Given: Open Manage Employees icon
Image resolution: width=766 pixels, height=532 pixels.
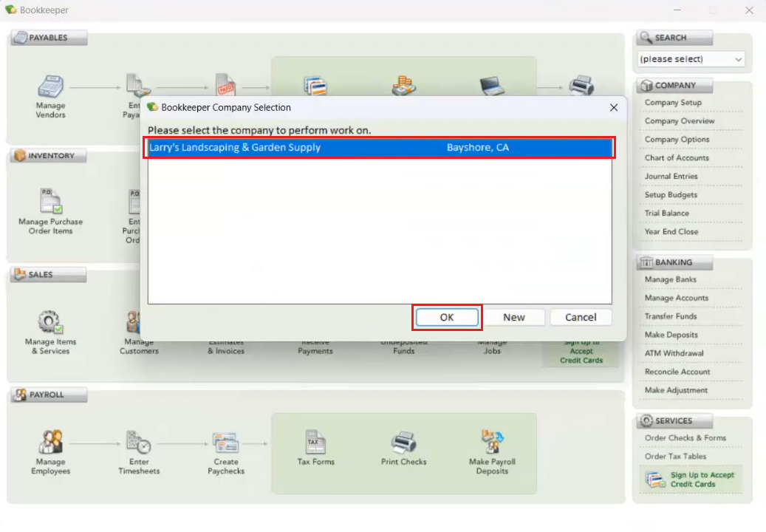Looking at the screenshot, I should tap(50, 442).
